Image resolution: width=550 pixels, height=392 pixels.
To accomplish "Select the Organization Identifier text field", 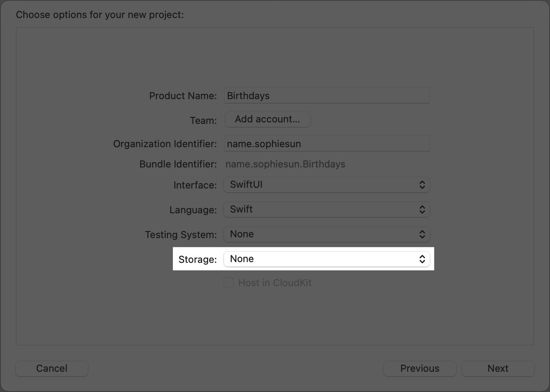I will click(326, 143).
